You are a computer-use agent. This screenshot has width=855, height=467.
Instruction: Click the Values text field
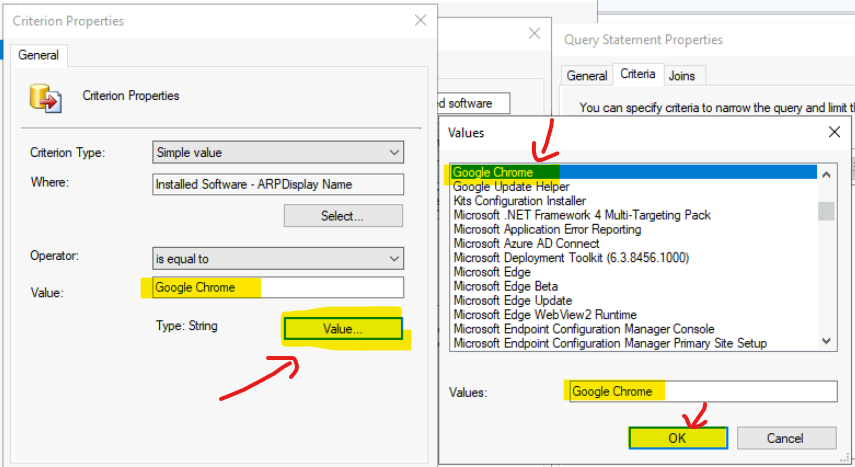[x=703, y=391]
